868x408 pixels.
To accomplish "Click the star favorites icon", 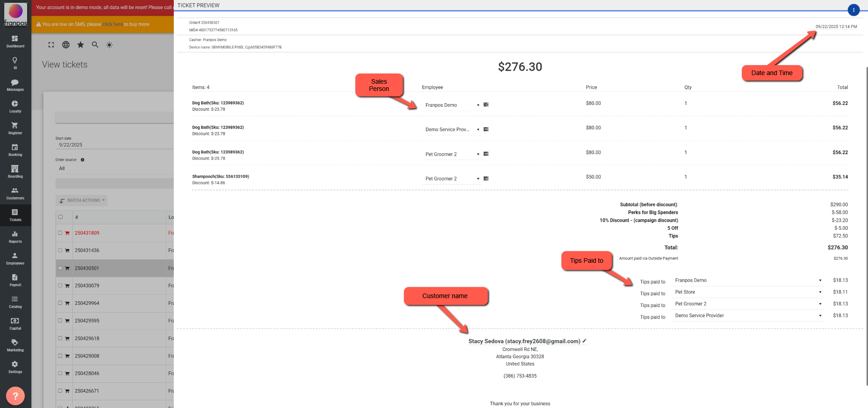I will (x=81, y=45).
